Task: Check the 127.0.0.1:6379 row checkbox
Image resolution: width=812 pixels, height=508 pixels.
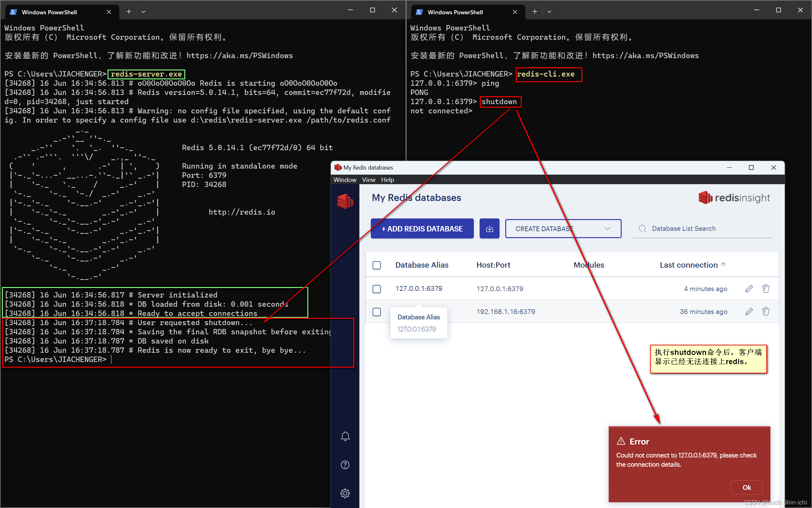Action: tap(377, 289)
